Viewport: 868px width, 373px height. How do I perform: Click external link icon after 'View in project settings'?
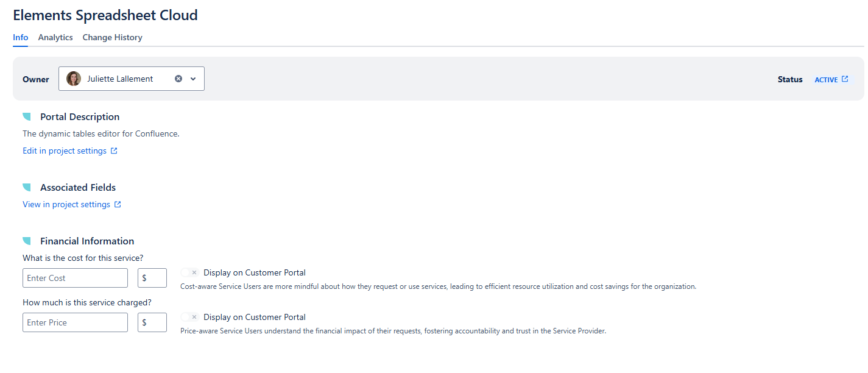tap(118, 205)
